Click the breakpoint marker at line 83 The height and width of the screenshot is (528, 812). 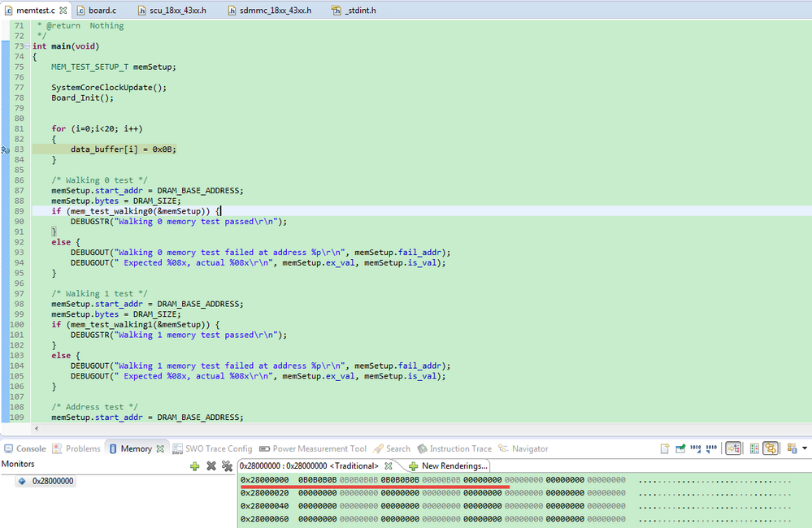coord(5,149)
